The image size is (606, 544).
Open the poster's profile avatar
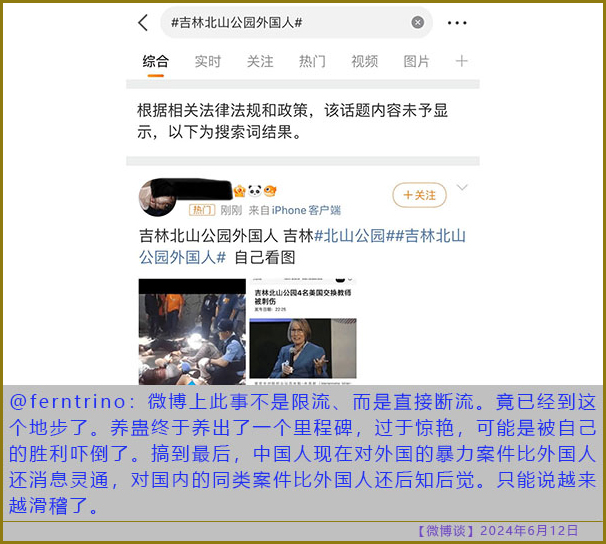(x=156, y=198)
